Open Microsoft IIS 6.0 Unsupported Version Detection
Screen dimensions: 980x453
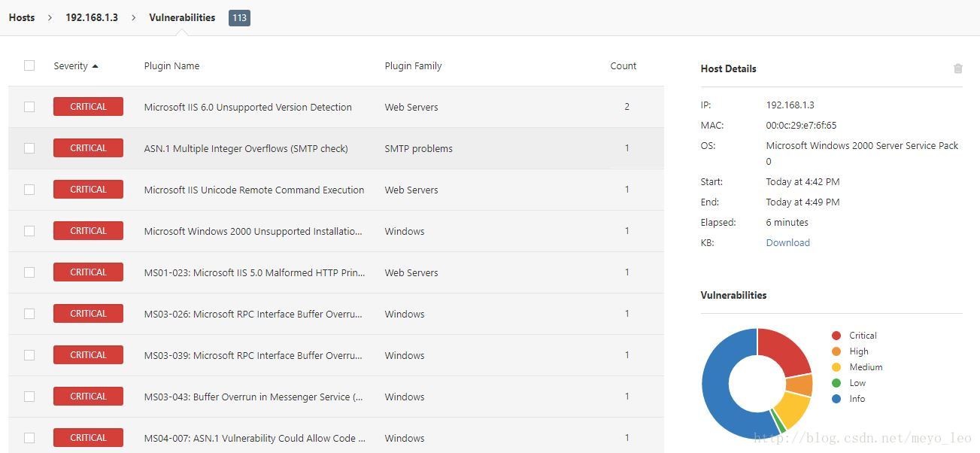point(247,107)
